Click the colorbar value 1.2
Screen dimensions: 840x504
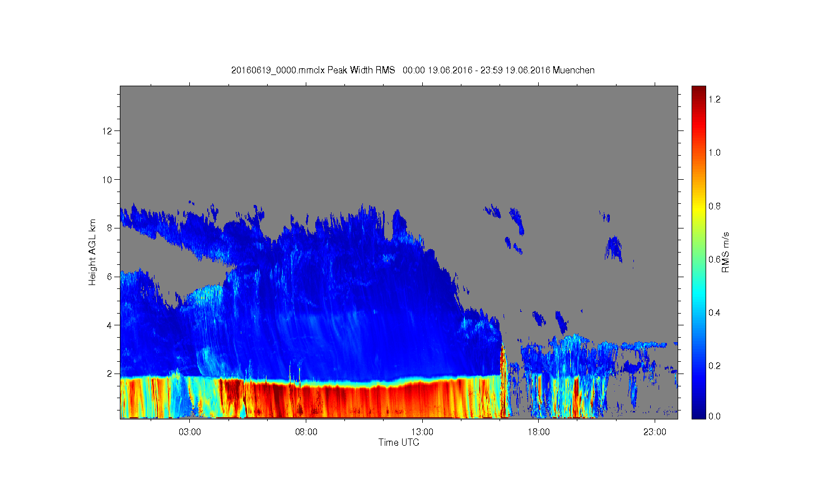click(x=715, y=100)
